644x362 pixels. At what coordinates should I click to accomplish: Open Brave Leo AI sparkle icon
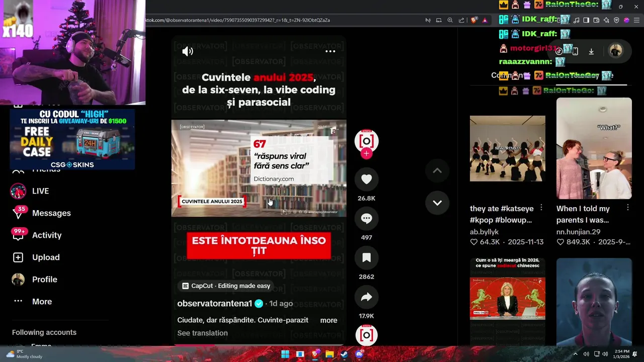click(x=606, y=20)
